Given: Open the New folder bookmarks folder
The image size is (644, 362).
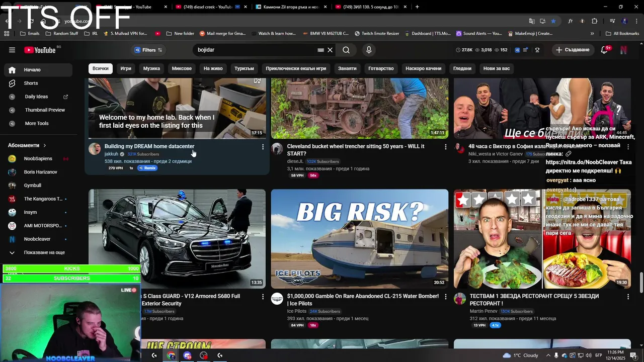Looking at the screenshot, I should [x=180, y=33].
